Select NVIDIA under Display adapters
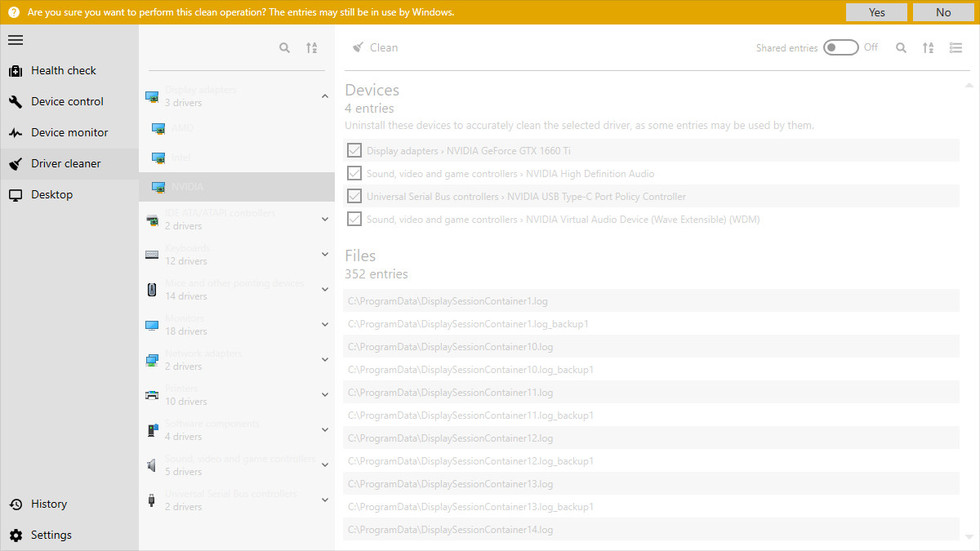980x551 pixels. [188, 186]
